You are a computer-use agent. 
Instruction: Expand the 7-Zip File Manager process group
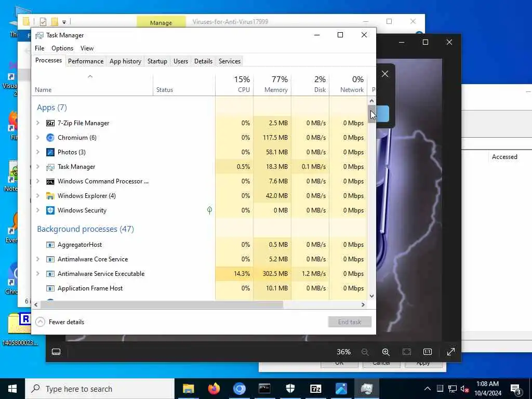pyautogui.click(x=38, y=123)
